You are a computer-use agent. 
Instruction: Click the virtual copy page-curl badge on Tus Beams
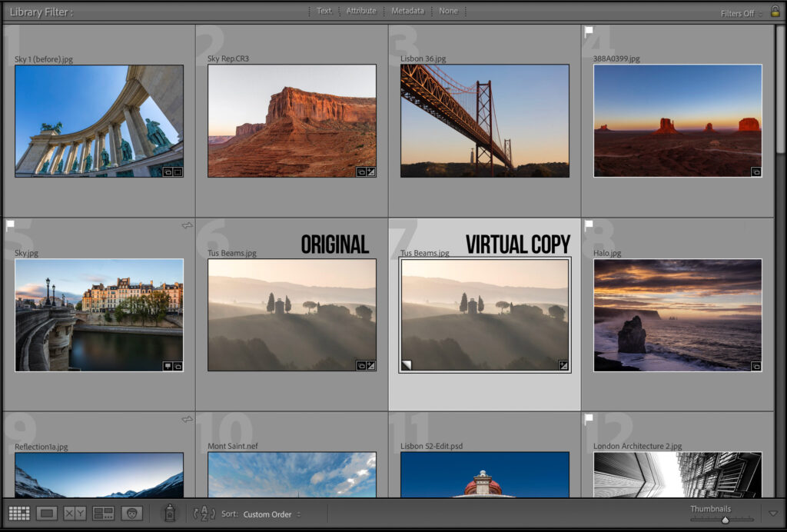coord(407,365)
